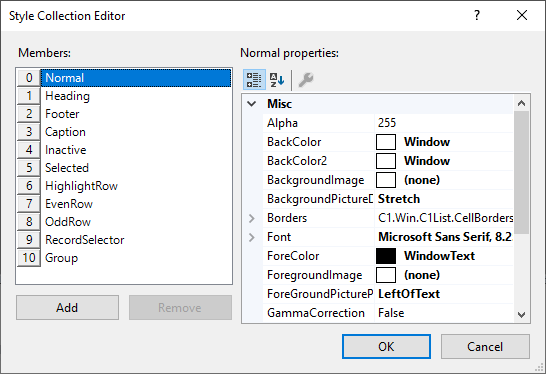Click the ForegroundImage preview swatch
Screen dimensions: 546x374
tap(386, 275)
